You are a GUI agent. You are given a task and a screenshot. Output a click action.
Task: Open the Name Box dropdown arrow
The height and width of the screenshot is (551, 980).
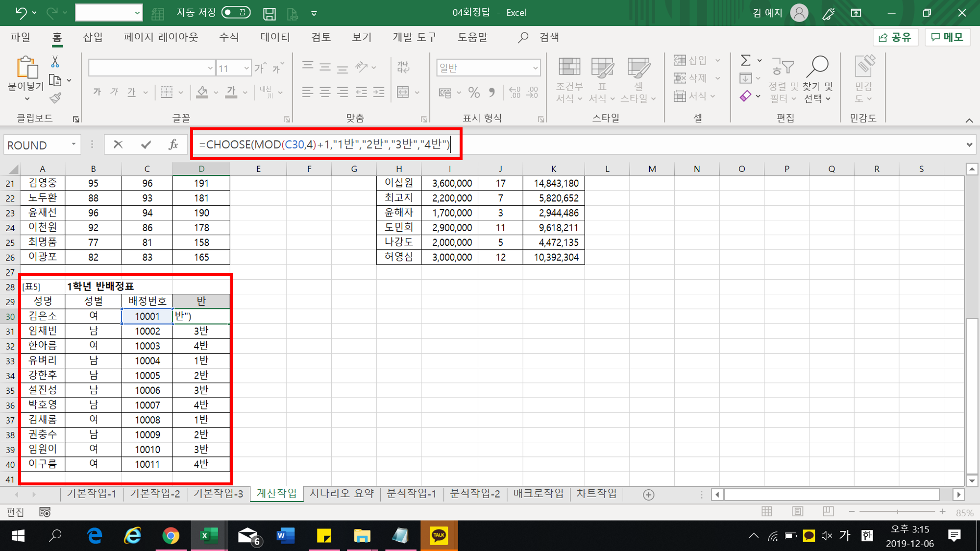coord(73,144)
